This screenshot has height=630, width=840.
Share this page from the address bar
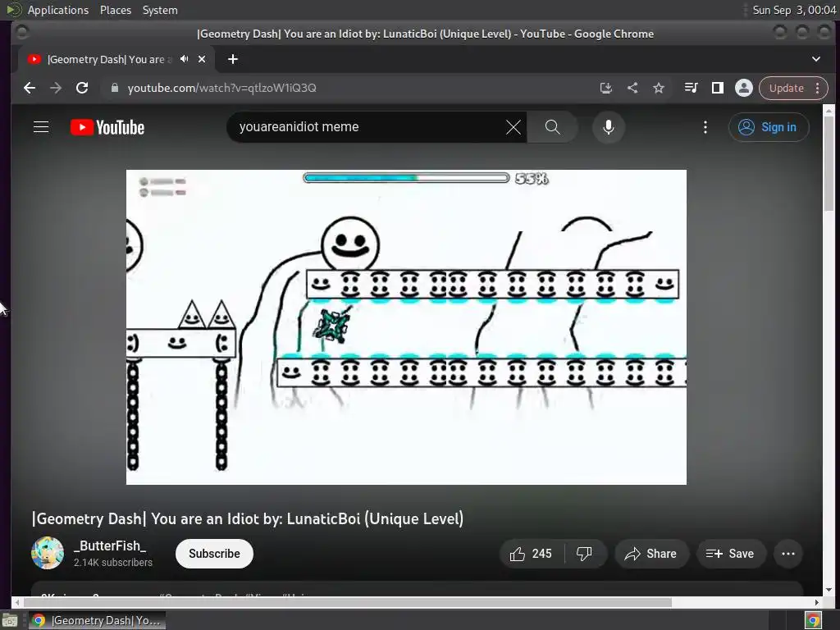tap(632, 88)
